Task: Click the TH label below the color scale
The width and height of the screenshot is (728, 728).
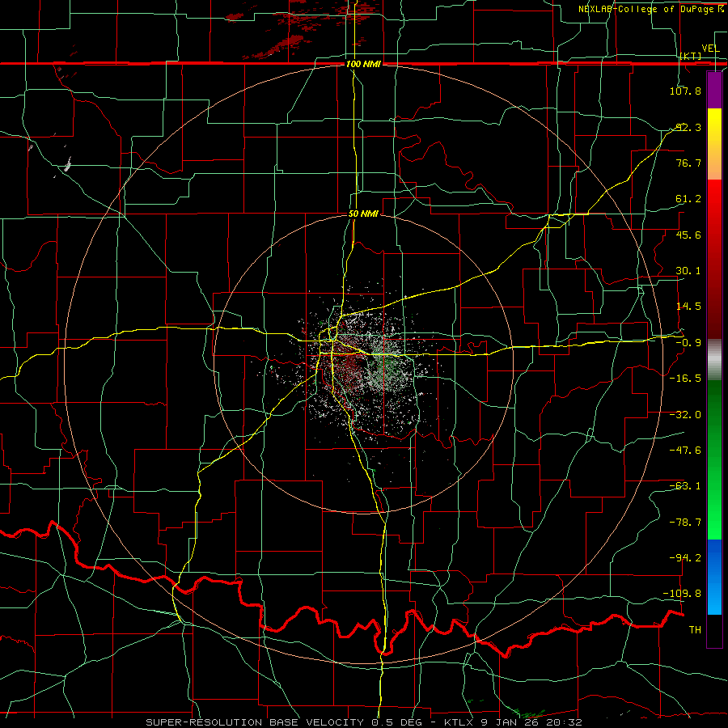Action: (x=695, y=630)
